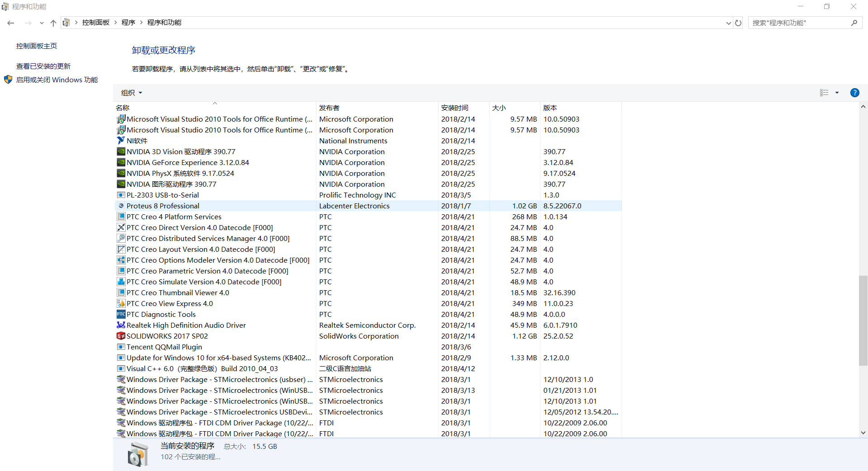Click the STMicroelectronics usbser driver package icon

tap(121, 379)
